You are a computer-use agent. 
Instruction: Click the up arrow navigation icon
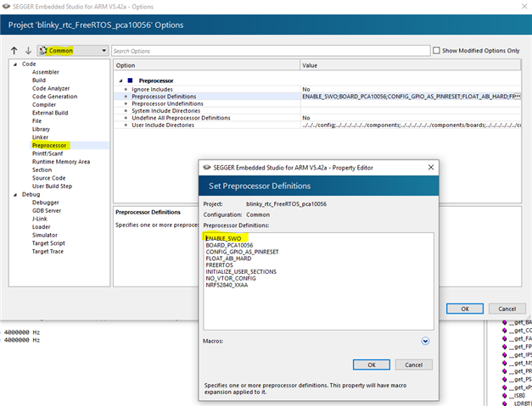pyautogui.click(x=14, y=51)
